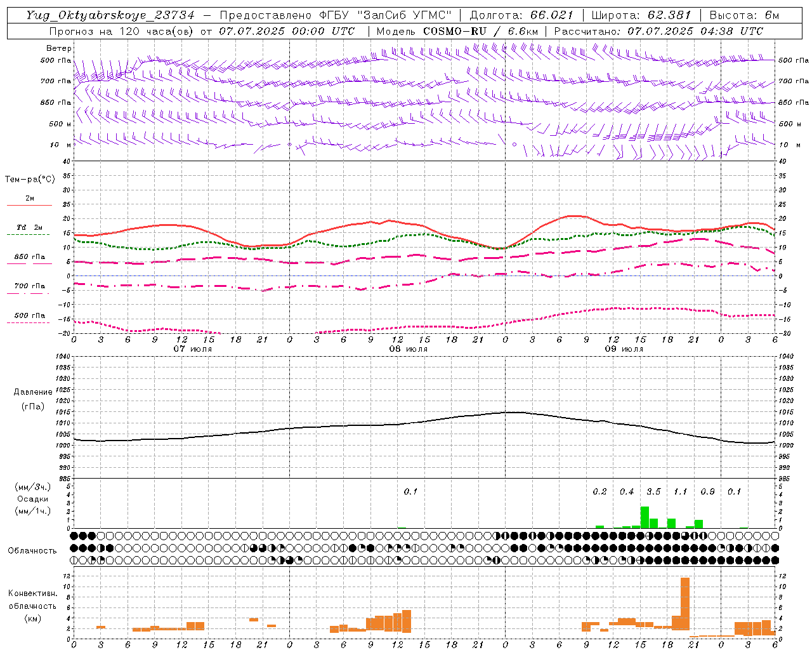Select the 1.1 precipitation amount value
The height and width of the screenshot is (650, 812).
point(680,492)
